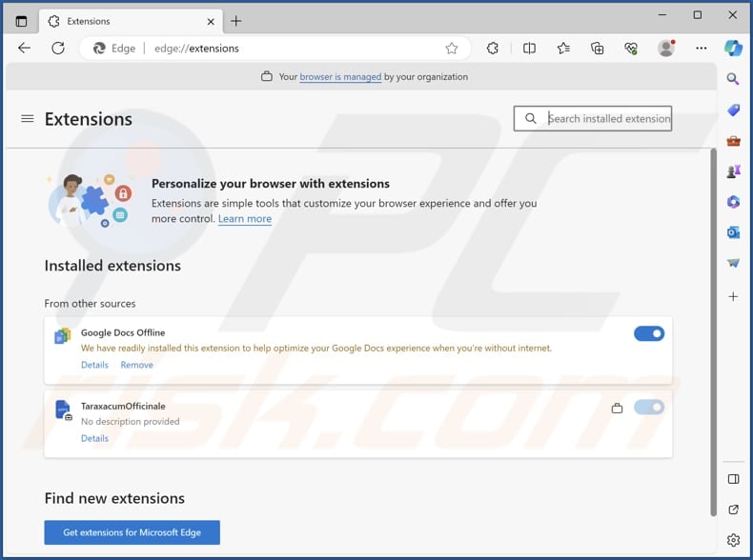This screenshot has height=560, width=753.
Task: Focus the Search installed extensions field
Action: [x=593, y=118]
